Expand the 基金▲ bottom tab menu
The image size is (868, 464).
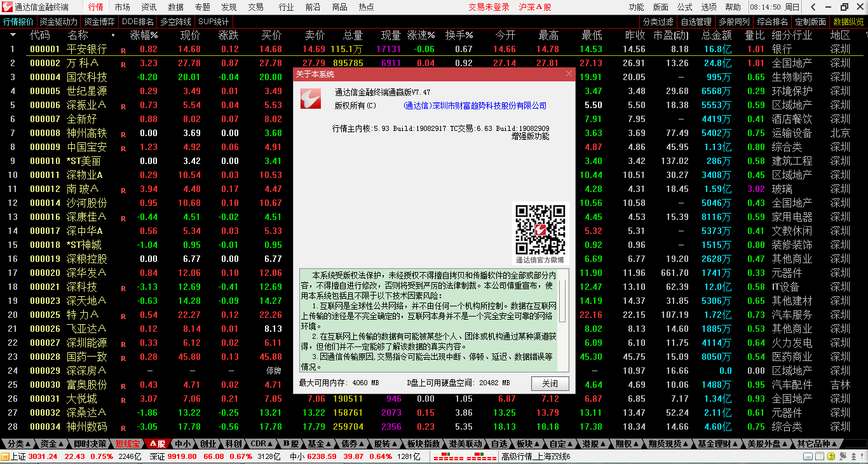[x=319, y=444]
